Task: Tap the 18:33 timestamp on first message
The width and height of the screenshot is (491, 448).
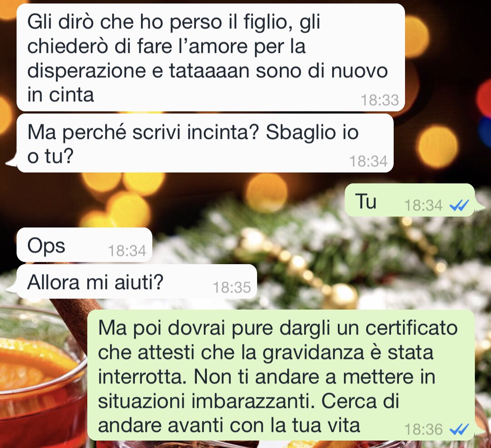Action: [x=380, y=100]
